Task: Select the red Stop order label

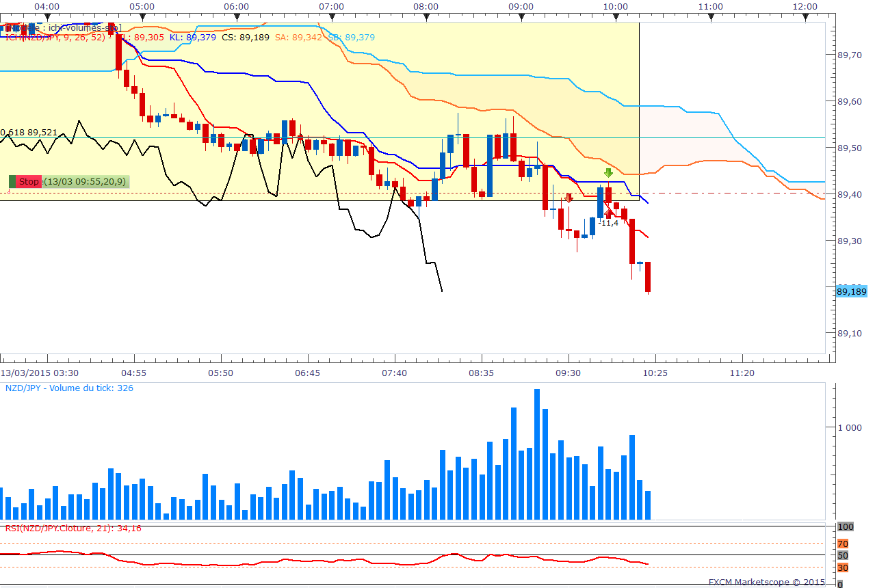Action: (29, 181)
